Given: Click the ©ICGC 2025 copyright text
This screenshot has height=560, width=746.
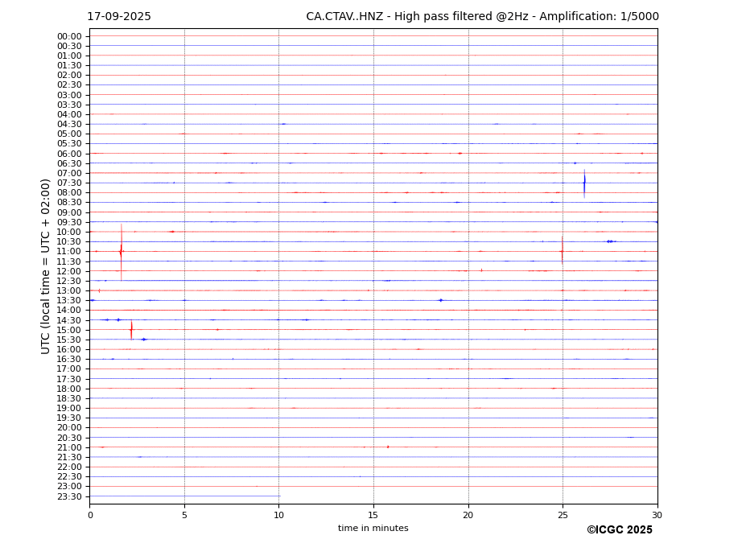Looking at the screenshot, I should click(620, 530).
